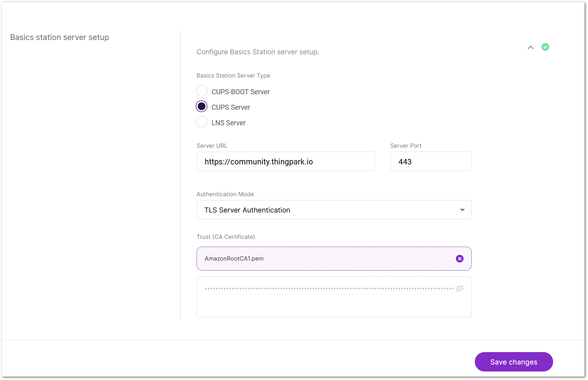This screenshot has width=588, height=380.
Task: Click inside the Server URL input box
Action: 285,161
